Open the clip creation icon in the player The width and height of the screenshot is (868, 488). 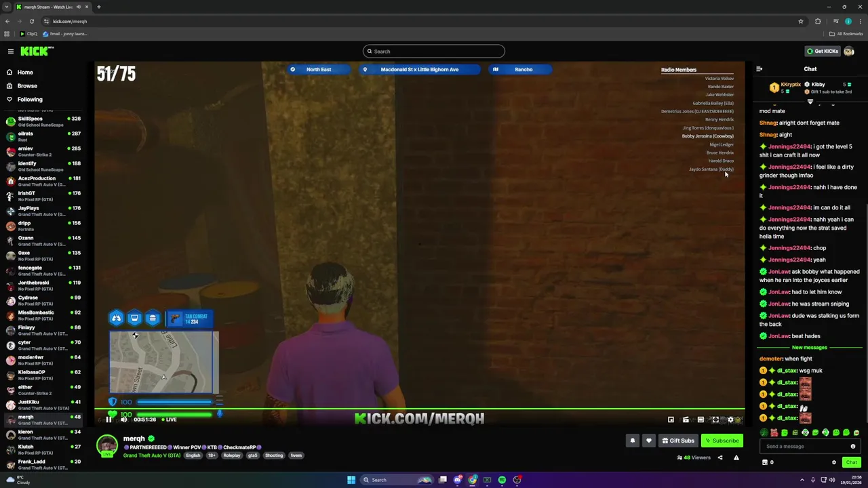point(686,420)
